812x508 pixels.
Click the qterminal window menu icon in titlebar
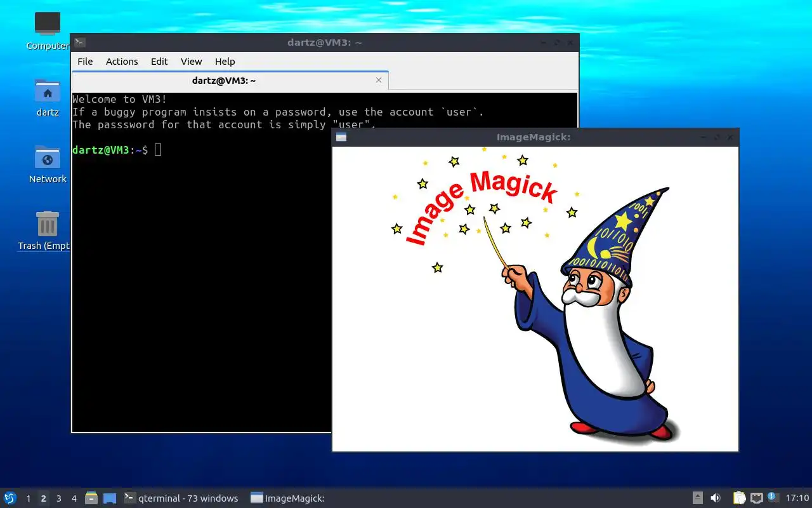coord(79,43)
